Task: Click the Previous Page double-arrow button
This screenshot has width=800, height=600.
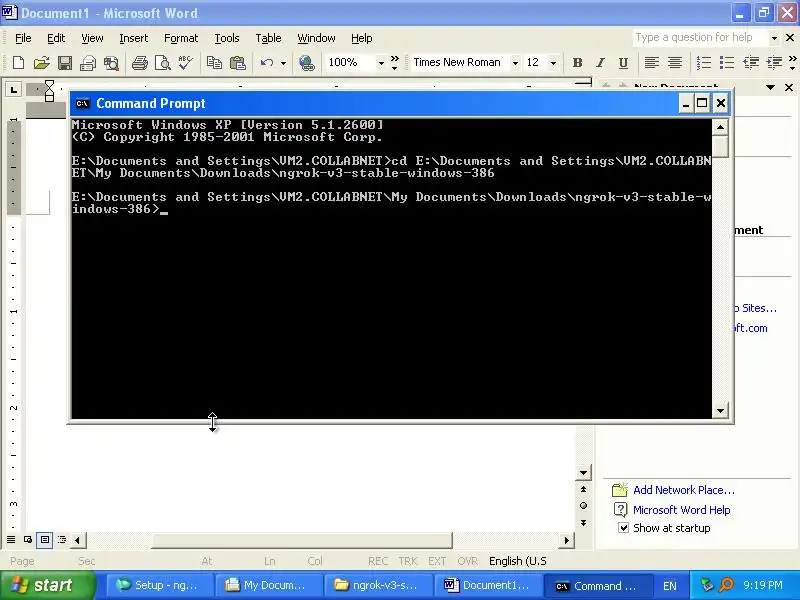Action: 583,489
